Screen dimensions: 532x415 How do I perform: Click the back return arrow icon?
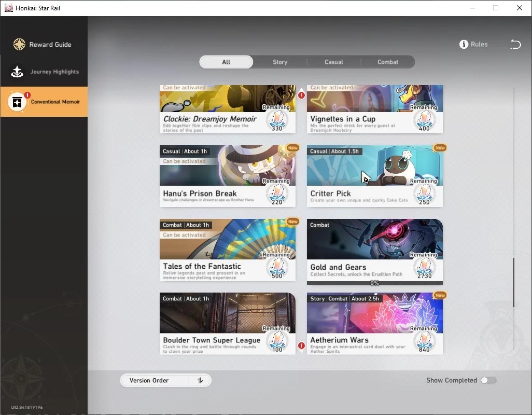click(x=515, y=44)
